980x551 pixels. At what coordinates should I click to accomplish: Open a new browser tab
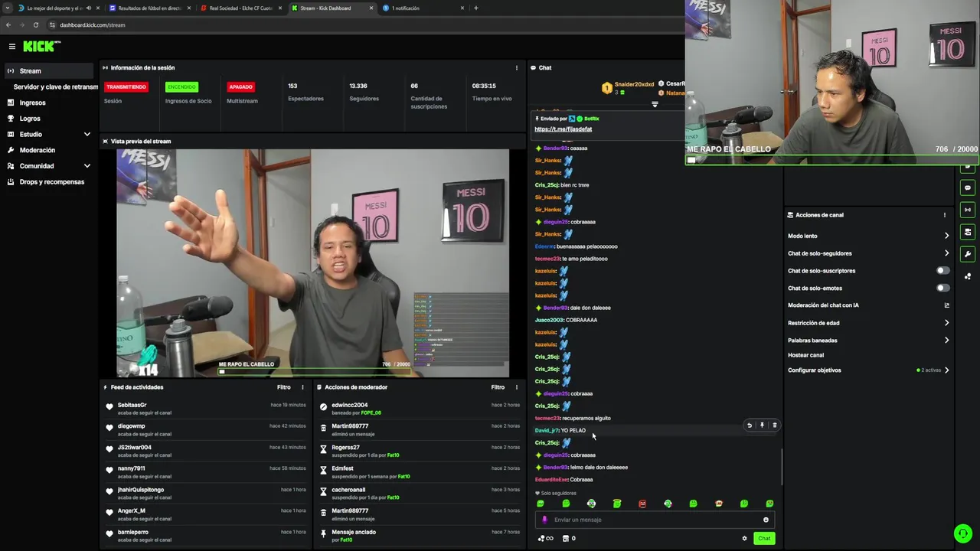pos(476,8)
